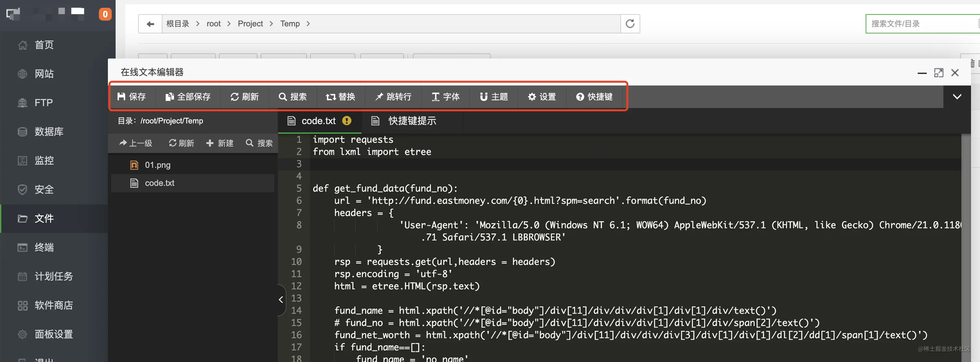Click the 'import requests' code line
This screenshot has width=980, height=362.
(x=353, y=140)
